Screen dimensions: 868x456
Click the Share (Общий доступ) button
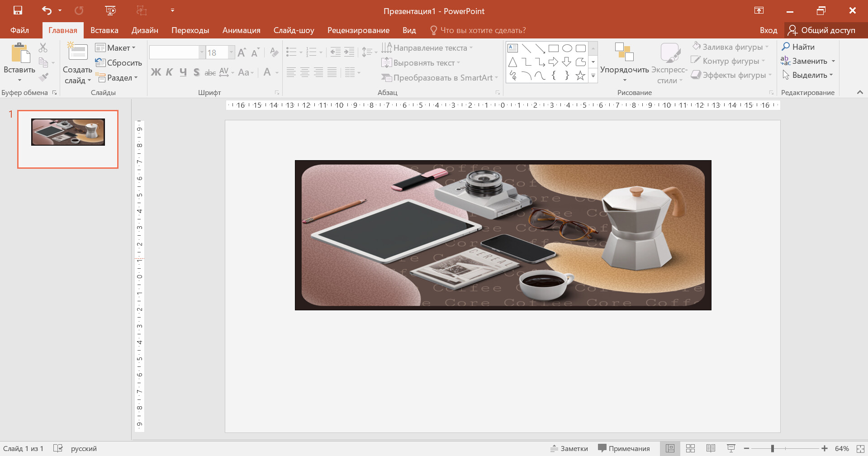pos(821,30)
